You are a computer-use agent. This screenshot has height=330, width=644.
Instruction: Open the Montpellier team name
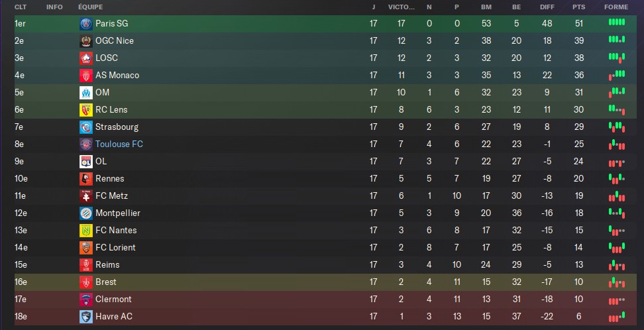(118, 213)
